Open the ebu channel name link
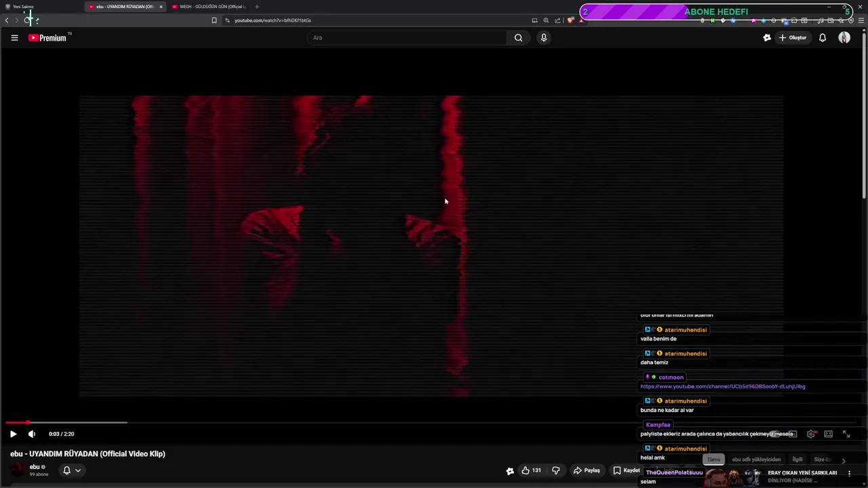868x488 pixels. click(x=35, y=467)
